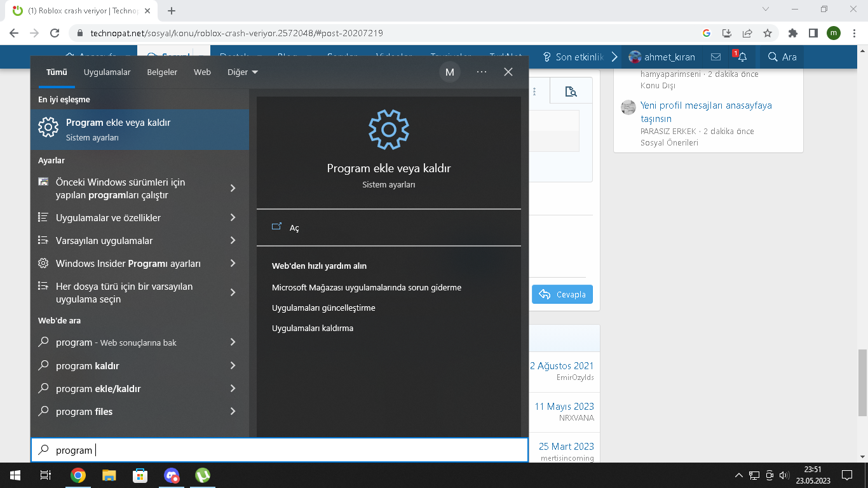Go back to the previous page
This screenshot has width=868, height=488.
14,33
